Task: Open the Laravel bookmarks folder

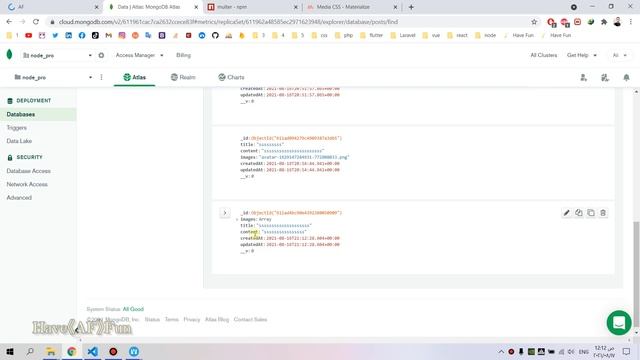Action: click(403, 36)
